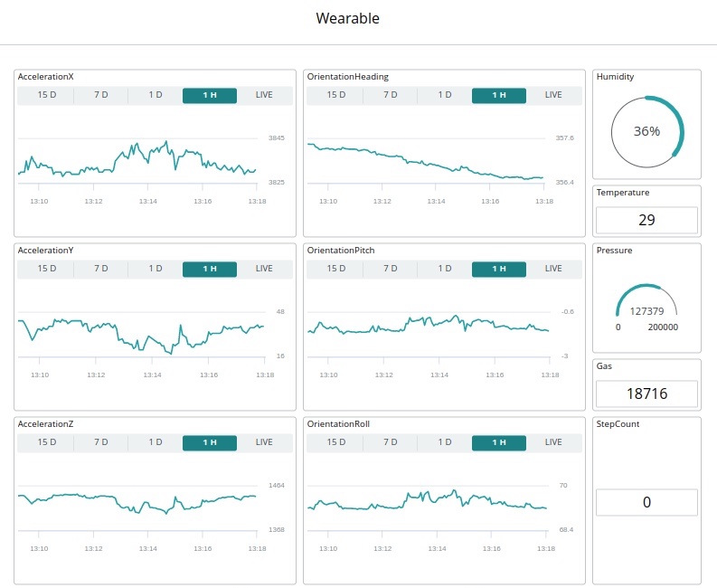Screen dimensions: 717x588
Task: Switch AccelerationY chart to LIVE
Action: pyautogui.click(x=264, y=269)
